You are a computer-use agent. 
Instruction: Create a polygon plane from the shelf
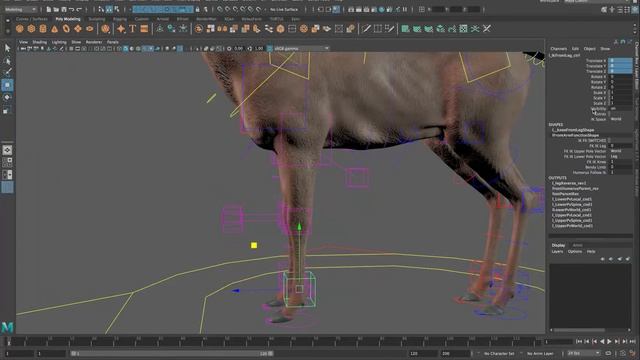coord(78,29)
